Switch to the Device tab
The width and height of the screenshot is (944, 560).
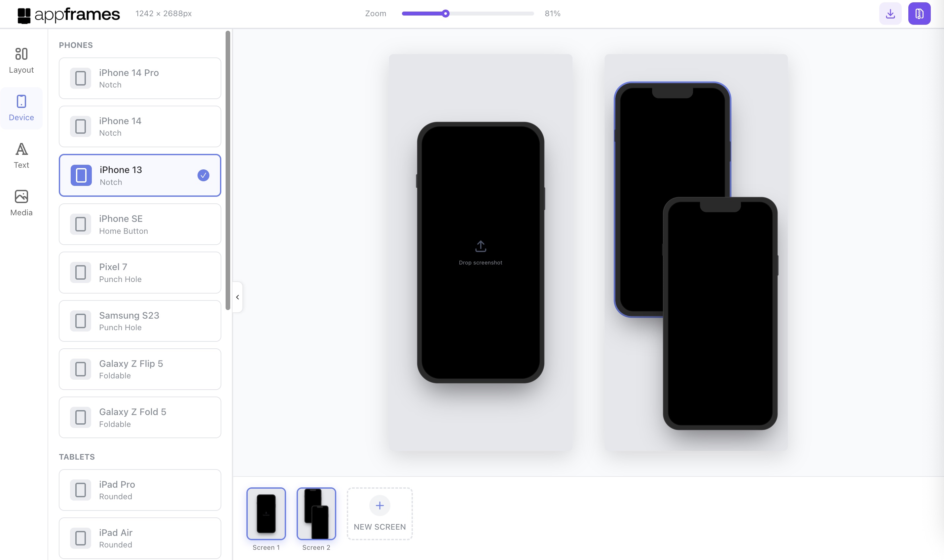coord(21,108)
